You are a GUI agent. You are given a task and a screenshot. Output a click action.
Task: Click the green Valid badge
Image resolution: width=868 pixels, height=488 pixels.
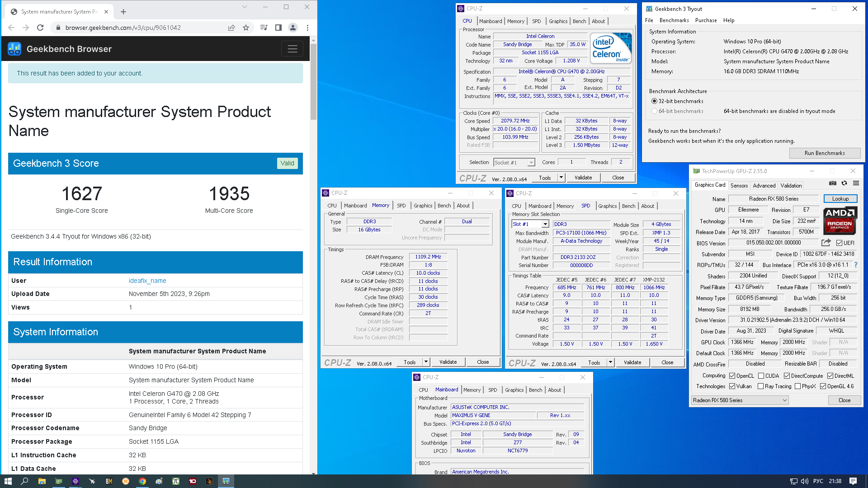pyautogui.click(x=287, y=163)
